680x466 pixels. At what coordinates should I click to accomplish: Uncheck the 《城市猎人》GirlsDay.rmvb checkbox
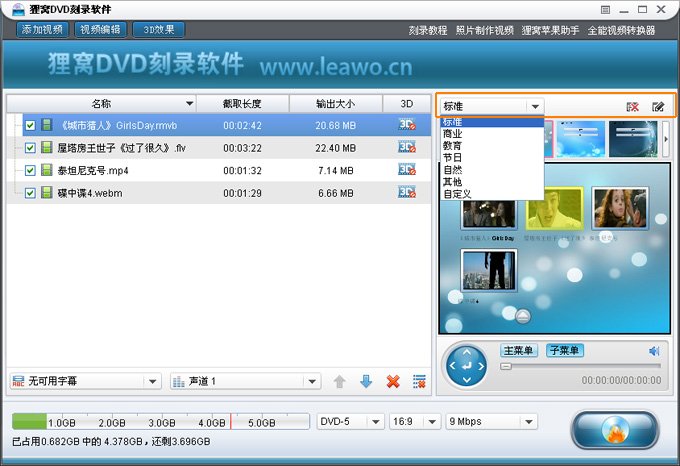pyautogui.click(x=30, y=125)
